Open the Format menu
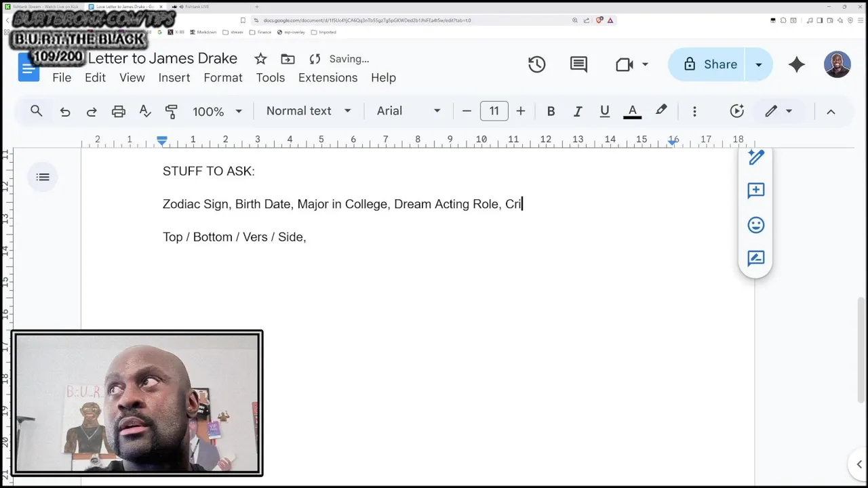The image size is (868, 488). coord(223,77)
